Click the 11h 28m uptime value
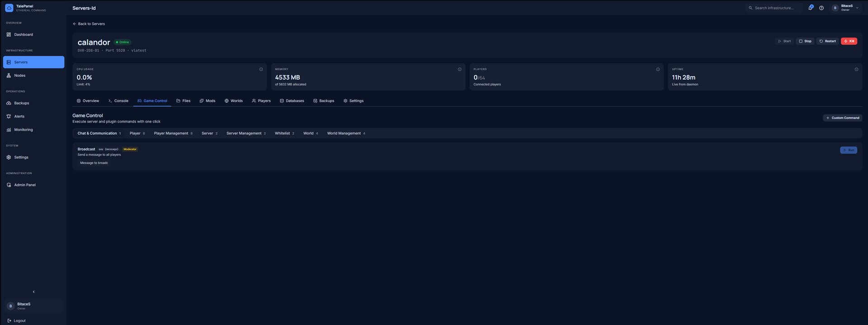This screenshot has height=325, width=868. [684, 77]
